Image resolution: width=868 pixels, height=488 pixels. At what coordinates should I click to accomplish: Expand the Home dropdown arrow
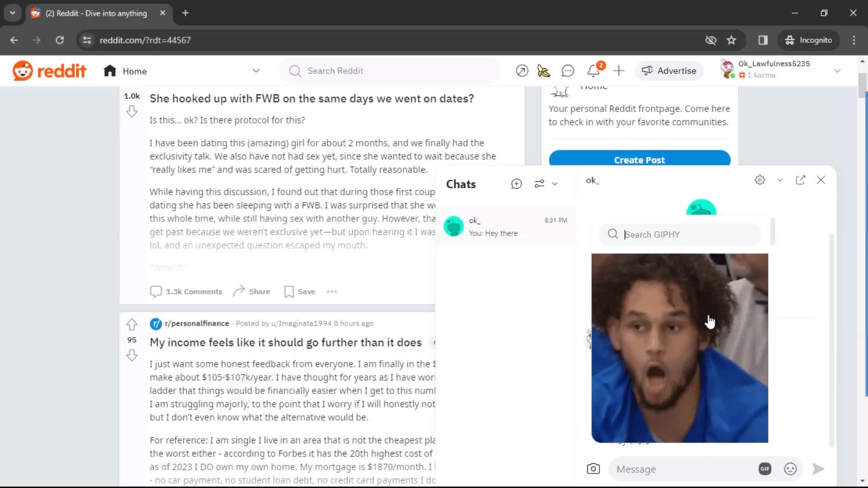(256, 71)
